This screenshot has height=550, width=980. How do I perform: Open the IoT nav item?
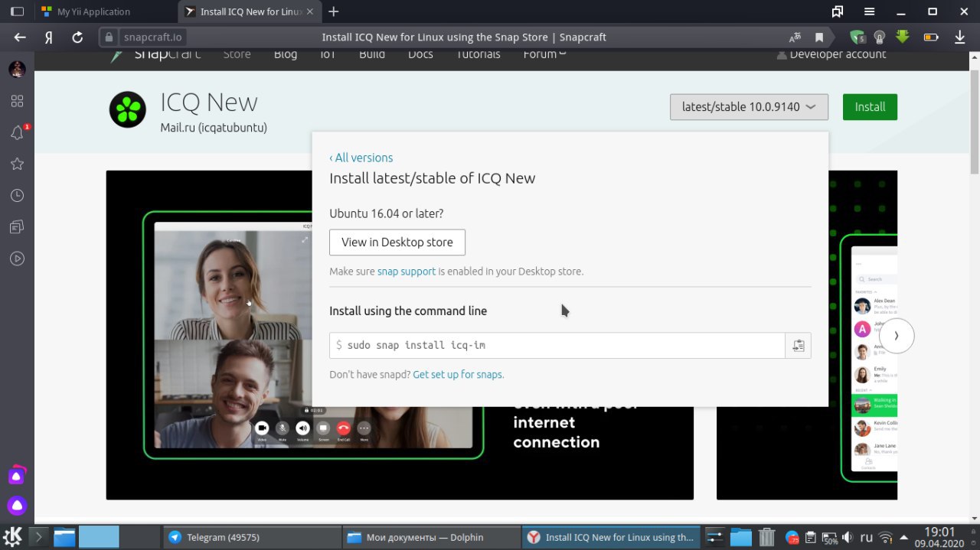point(328,54)
